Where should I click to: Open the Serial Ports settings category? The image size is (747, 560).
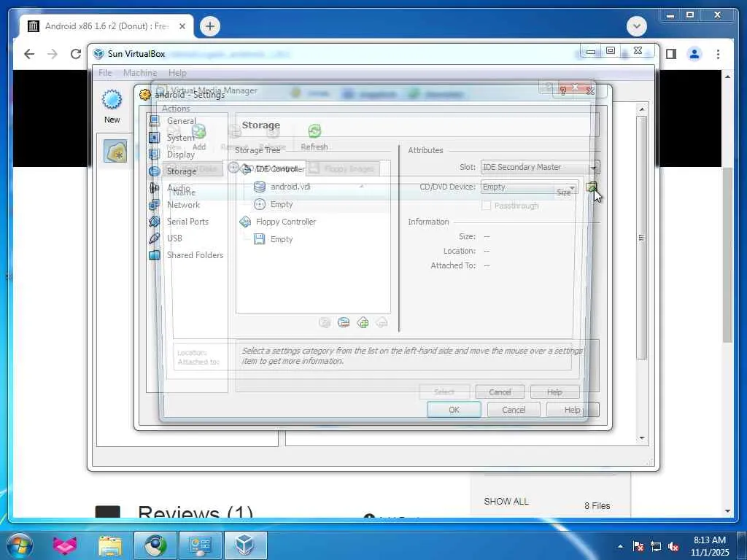coord(187,222)
